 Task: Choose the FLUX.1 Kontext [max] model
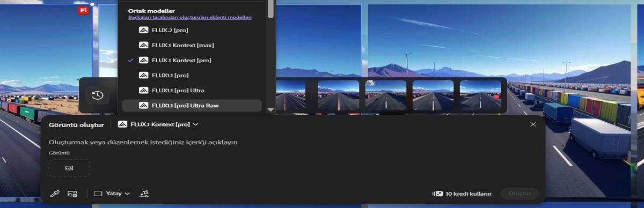pyautogui.click(x=192, y=45)
